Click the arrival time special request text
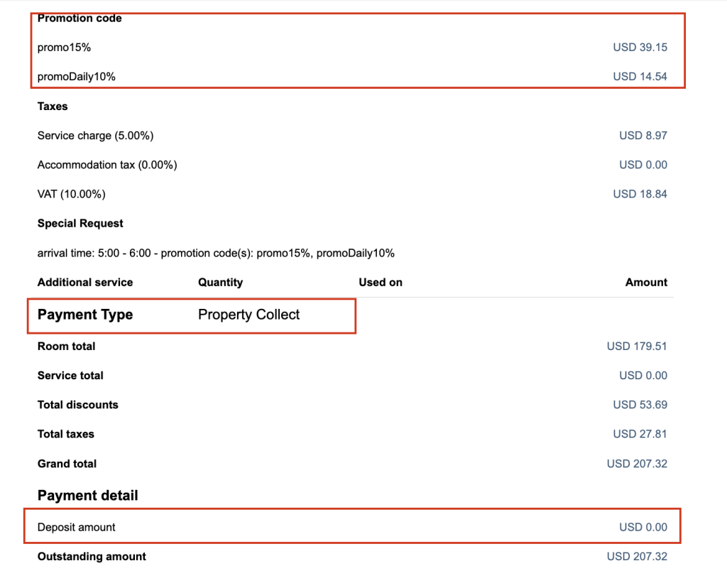Image resolution: width=727 pixels, height=588 pixels. pos(216,253)
